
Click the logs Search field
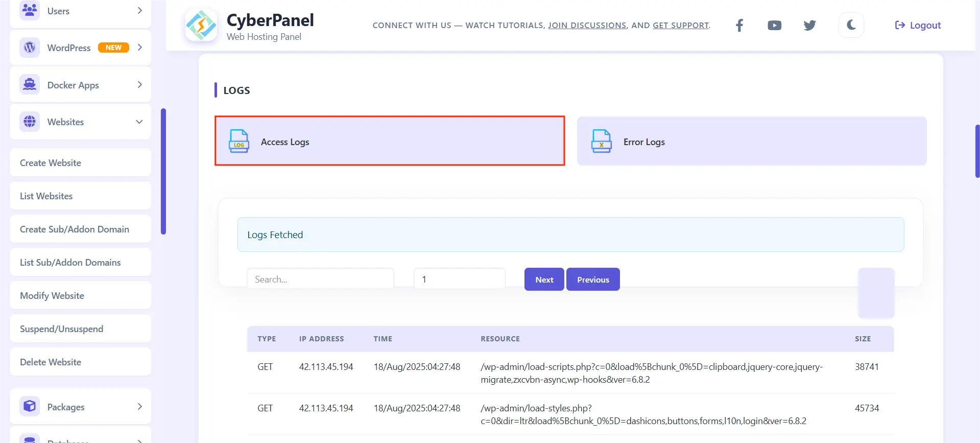coord(321,279)
